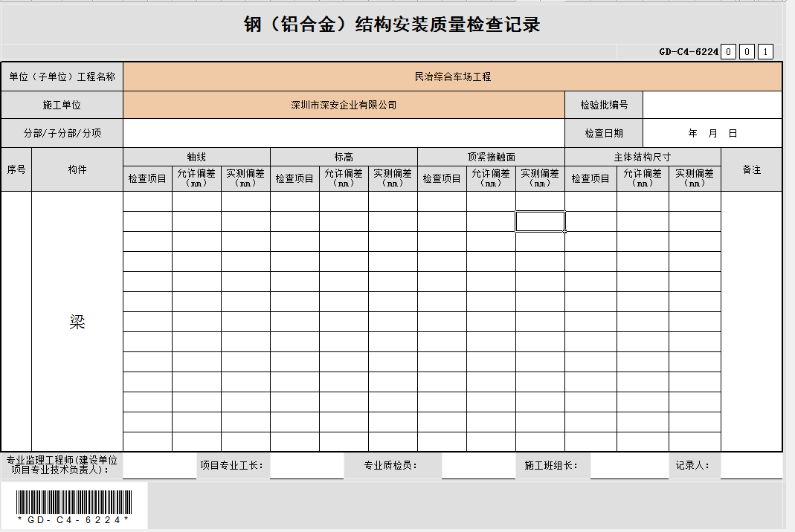Click the 主体结构尺寸 column group header

[643, 157]
